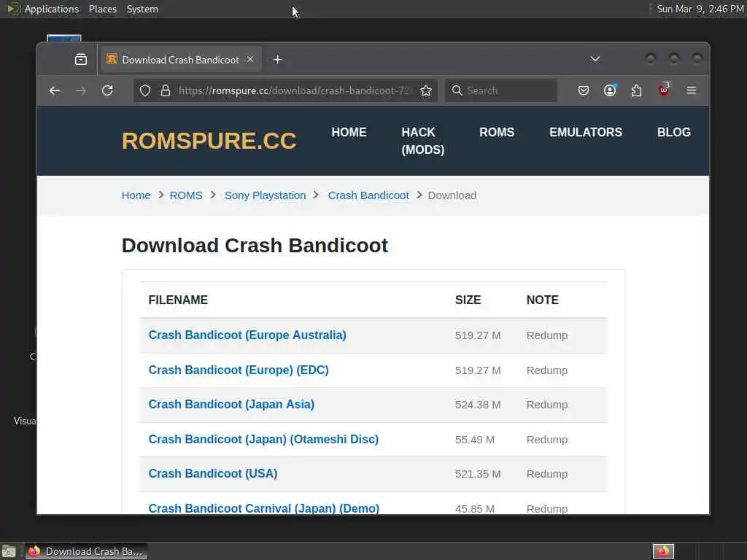The image size is (747, 560).
Task: Click the Download breadcrumb text
Action: click(452, 195)
